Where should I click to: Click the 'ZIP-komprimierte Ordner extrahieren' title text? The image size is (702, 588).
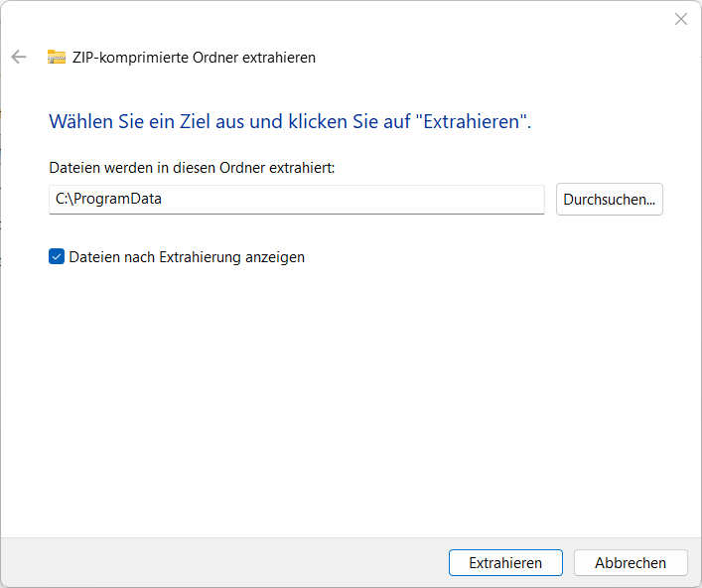pos(194,58)
